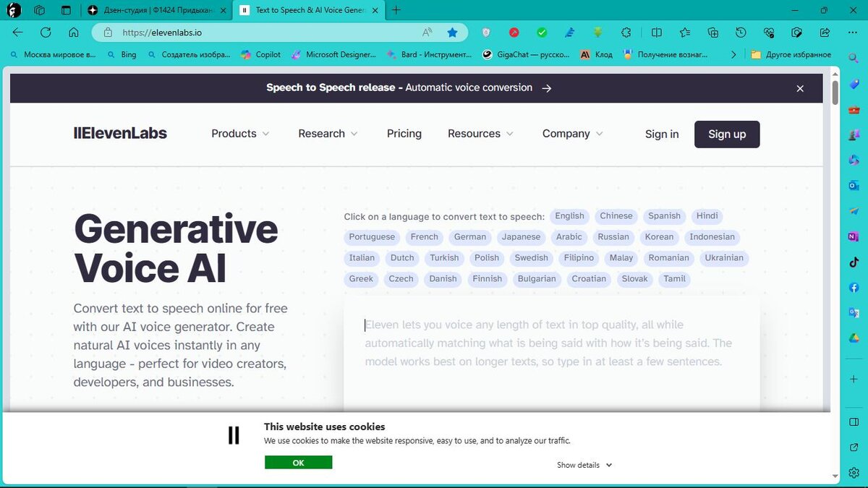Expand the bookmarks bar overflow chevron
The width and height of the screenshot is (868, 488).
734,54
